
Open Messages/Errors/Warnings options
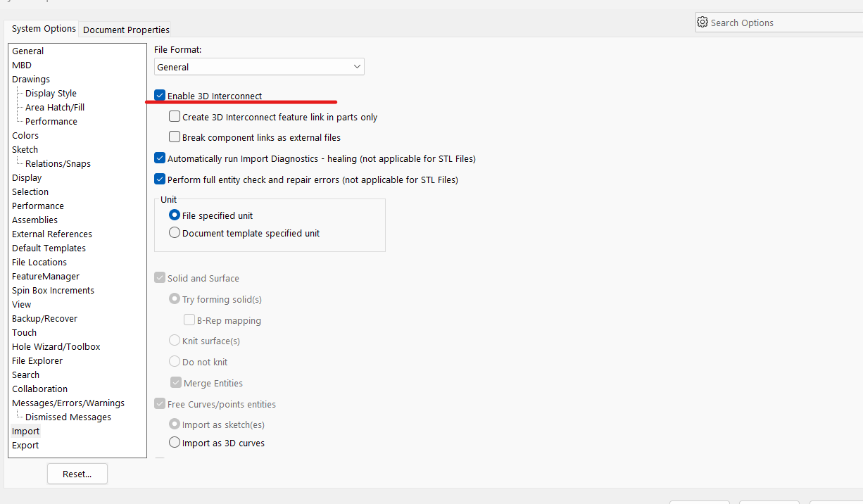68,403
